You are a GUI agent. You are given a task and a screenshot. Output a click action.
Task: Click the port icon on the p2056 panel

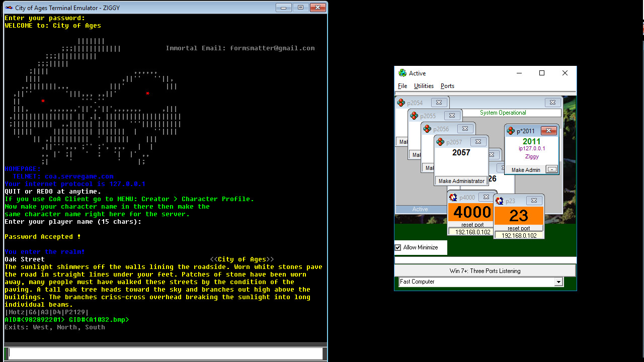pyautogui.click(x=427, y=128)
